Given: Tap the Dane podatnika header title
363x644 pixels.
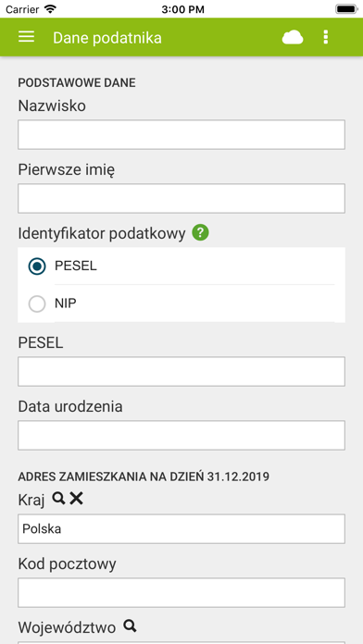Looking at the screenshot, I should (107, 38).
